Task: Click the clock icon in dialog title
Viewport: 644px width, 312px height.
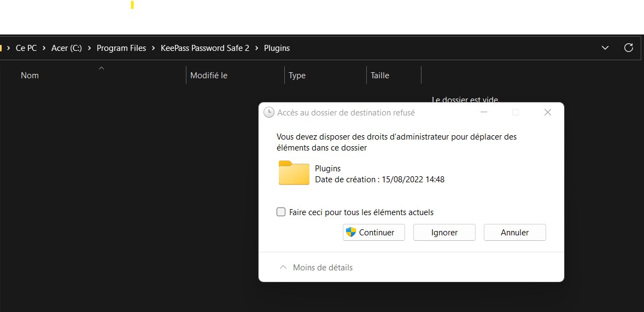Action: 268,112
